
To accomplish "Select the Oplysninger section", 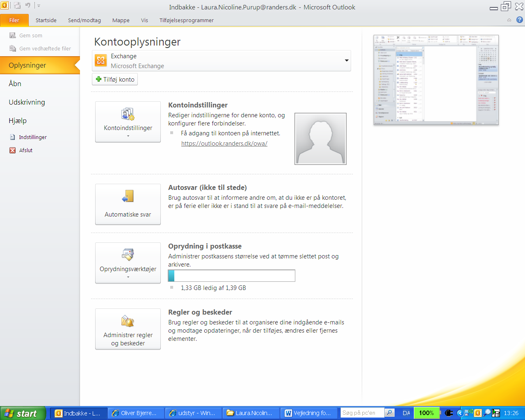I will (x=40, y=65).
